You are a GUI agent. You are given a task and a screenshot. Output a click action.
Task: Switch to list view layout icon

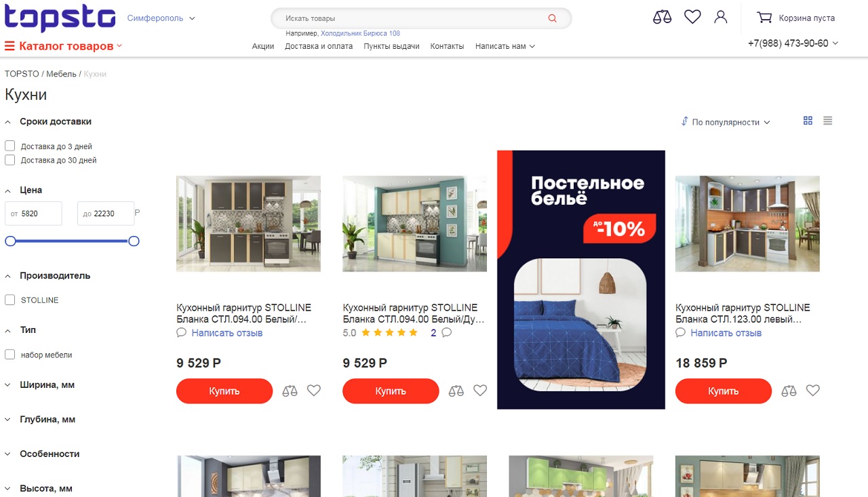[x=827, y=121]
